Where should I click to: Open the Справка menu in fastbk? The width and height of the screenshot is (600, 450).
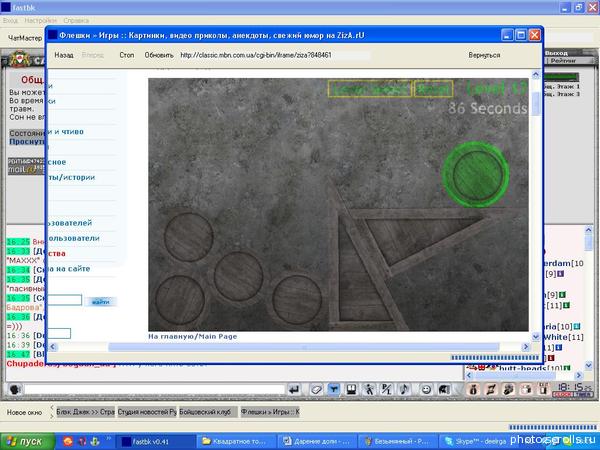[x=76, y=20]
